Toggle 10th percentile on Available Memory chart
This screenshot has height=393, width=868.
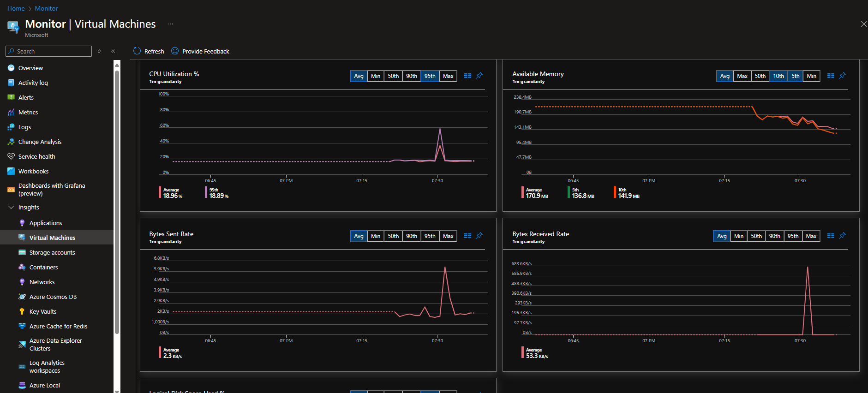778,76
